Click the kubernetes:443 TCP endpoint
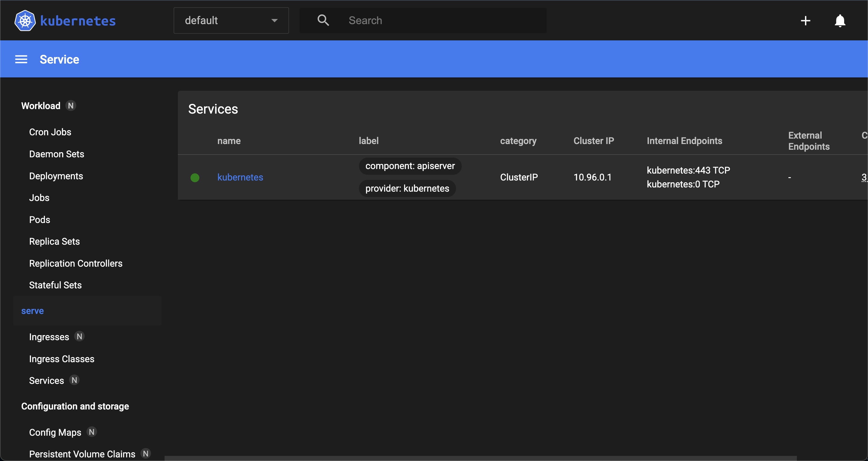 tap(688, 170)
